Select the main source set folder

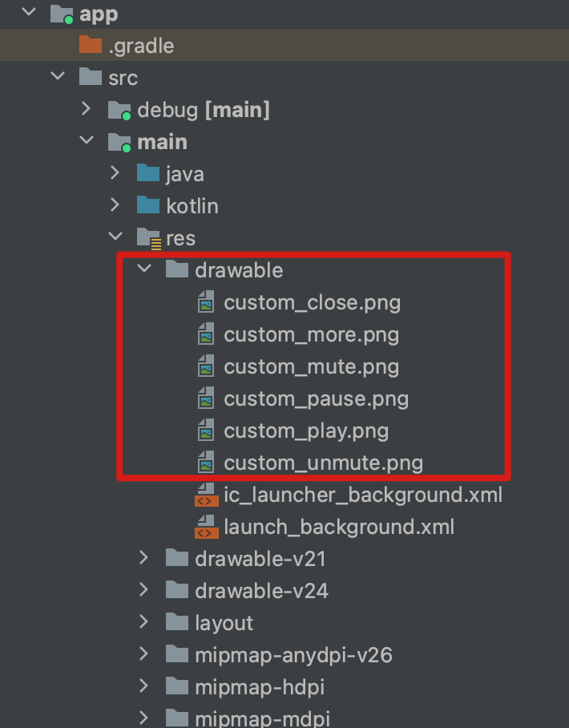pyautogui.click(x=162, y=142)
